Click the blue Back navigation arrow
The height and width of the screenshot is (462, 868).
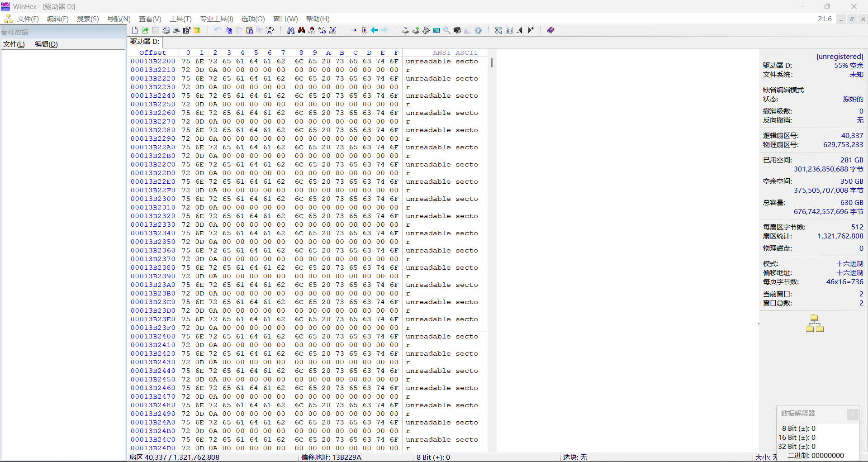click(375, 30)
